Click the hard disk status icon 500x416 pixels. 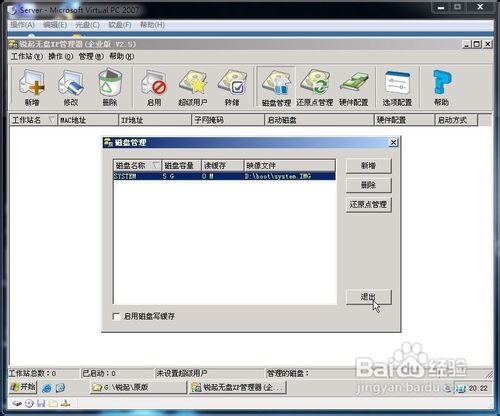pos(17,404)
